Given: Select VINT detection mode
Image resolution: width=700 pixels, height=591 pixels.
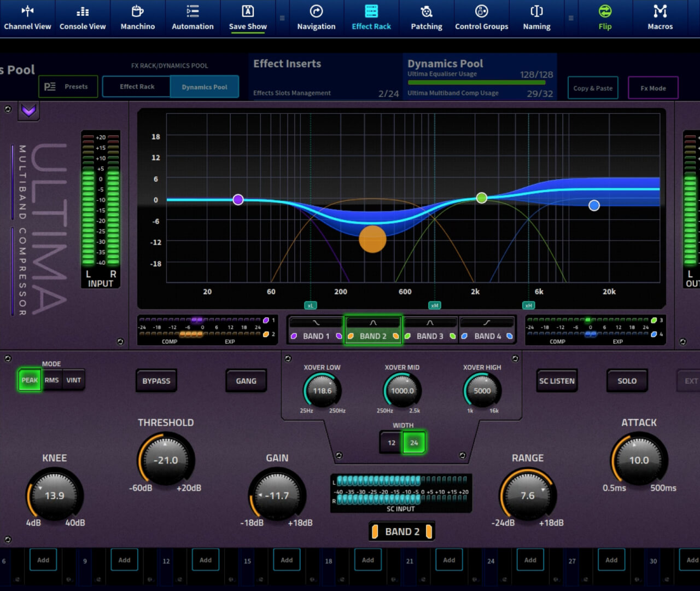Looking at the screenshot, I should point(74,380).
